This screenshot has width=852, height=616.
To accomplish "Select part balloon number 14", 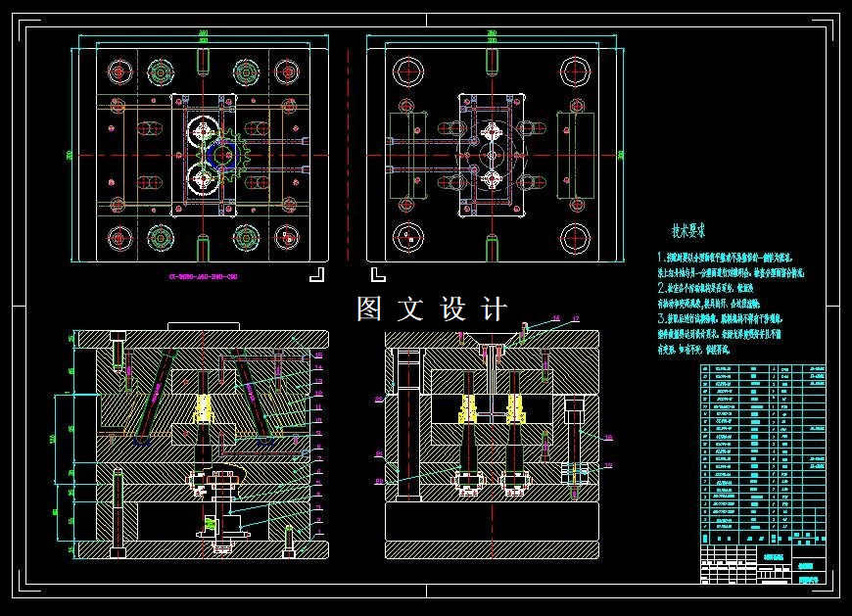I will point(318,367).
